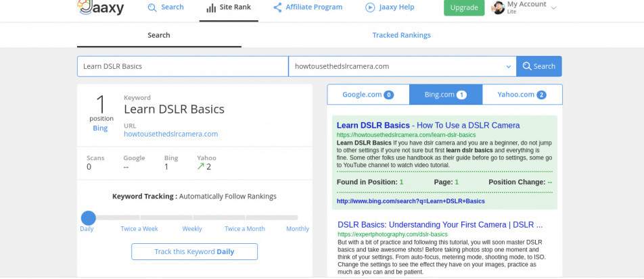Set tracking frequency to Twice a Week

(x=139, y=229)
